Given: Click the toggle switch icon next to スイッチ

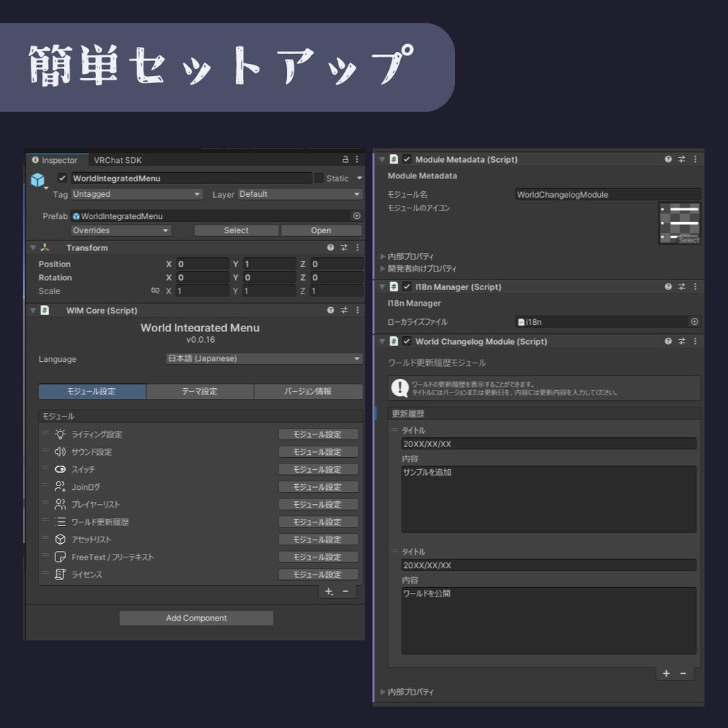Looking at the screenshot, I should point(60,469).
